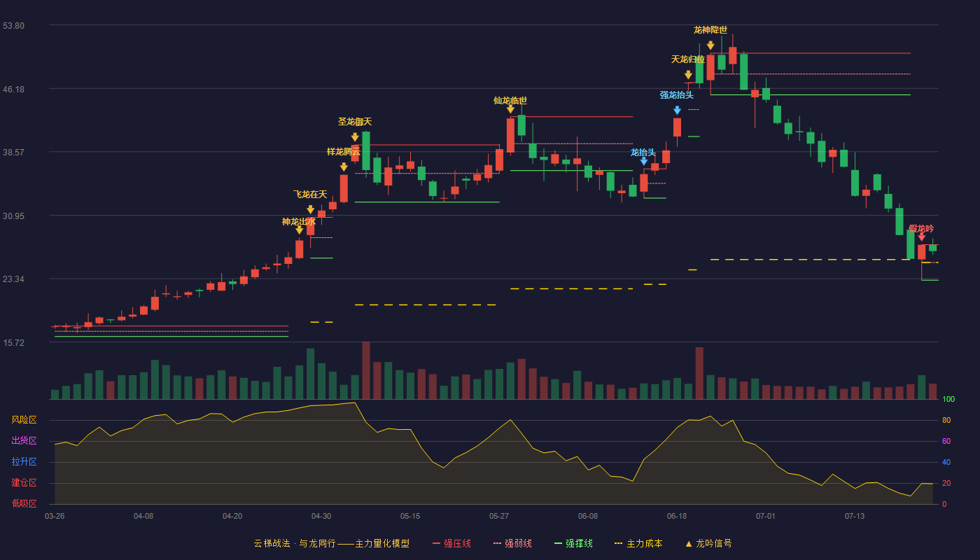Click the 出货区 zone label
The height and width of the screenshot is (560, 980).
[24, 441]
